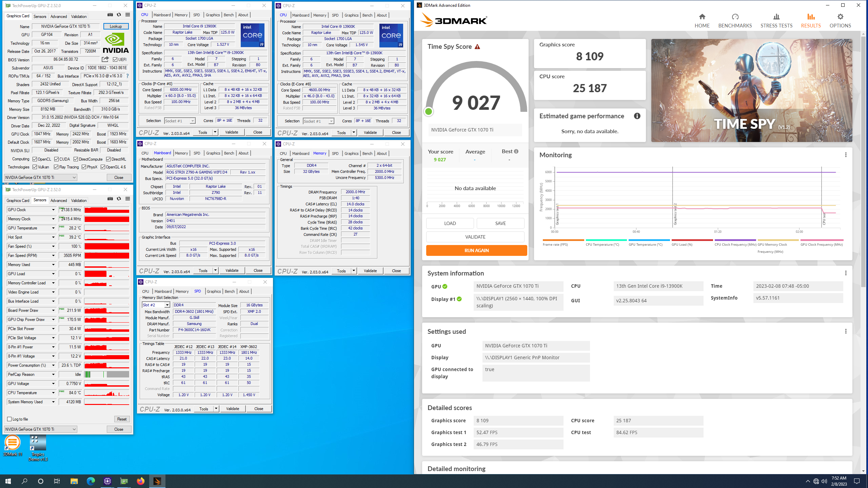868x488 pixels.
Task: Open 3DMark 11 desktop shortcut
Action: coord(13,445)
